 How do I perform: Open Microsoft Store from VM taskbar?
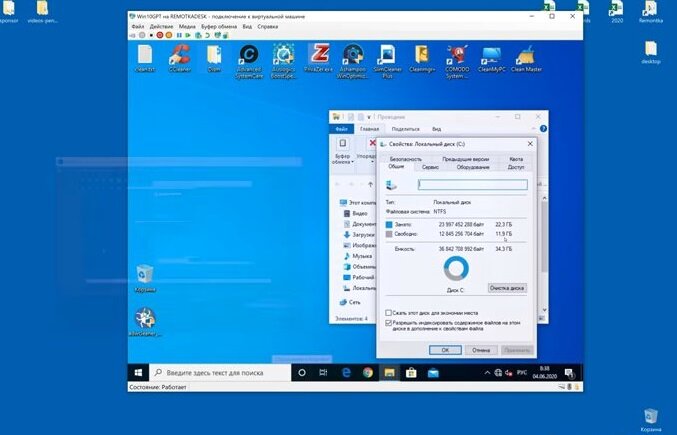coord(411,373)
